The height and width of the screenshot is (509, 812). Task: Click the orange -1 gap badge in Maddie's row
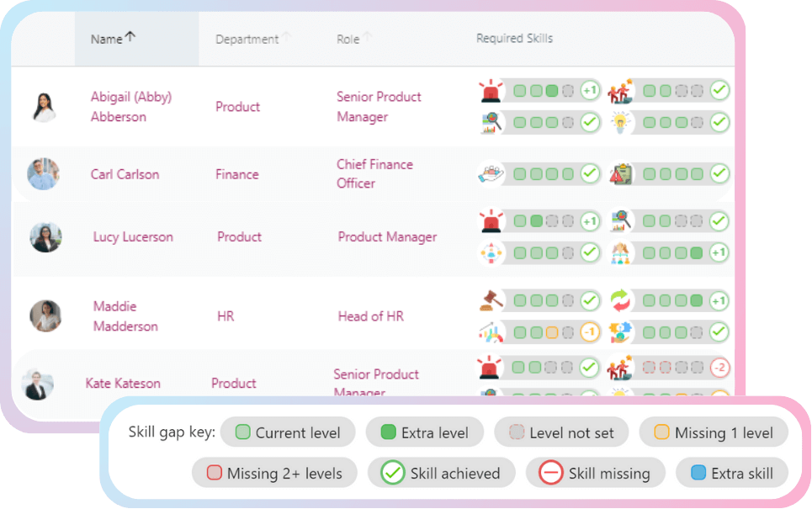tap(589, 332)
